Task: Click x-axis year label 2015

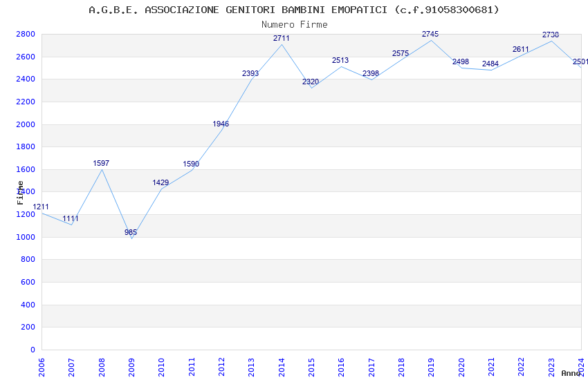Action: coord(311,367)
